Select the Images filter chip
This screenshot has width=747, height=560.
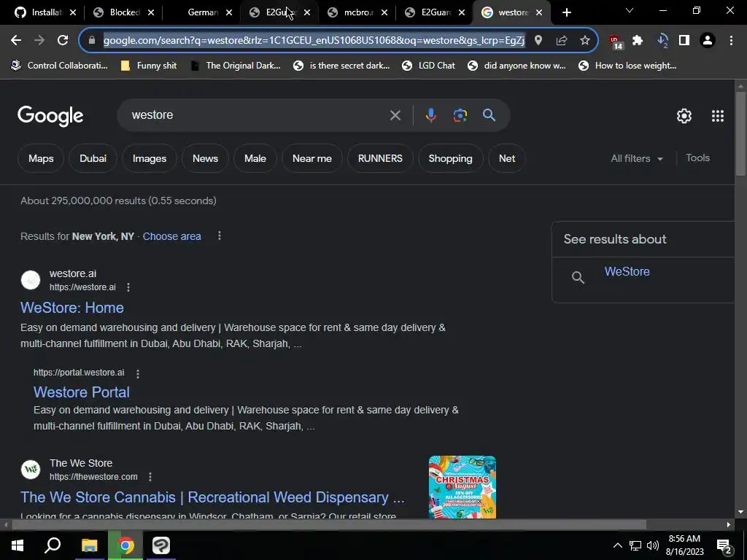(150, 158)
